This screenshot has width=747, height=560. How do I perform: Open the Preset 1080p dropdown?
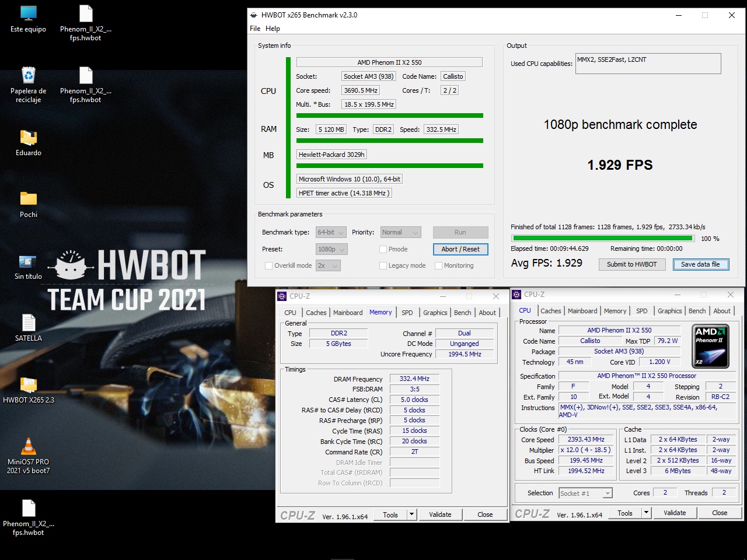click(x=331, y=249)
